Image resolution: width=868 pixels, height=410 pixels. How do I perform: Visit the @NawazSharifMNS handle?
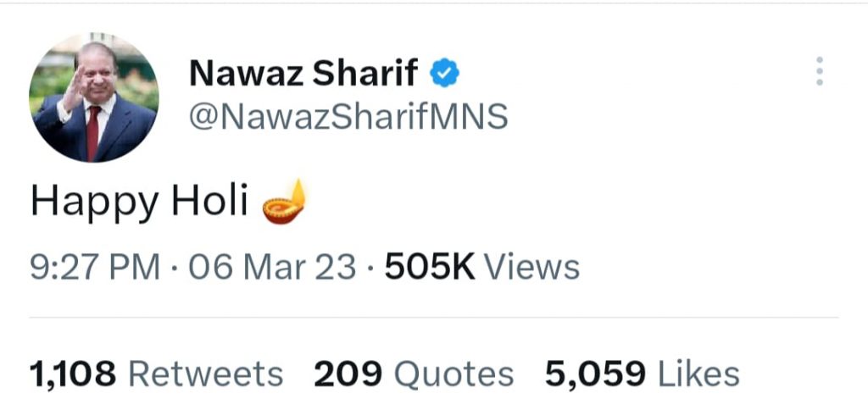point(348,116)
